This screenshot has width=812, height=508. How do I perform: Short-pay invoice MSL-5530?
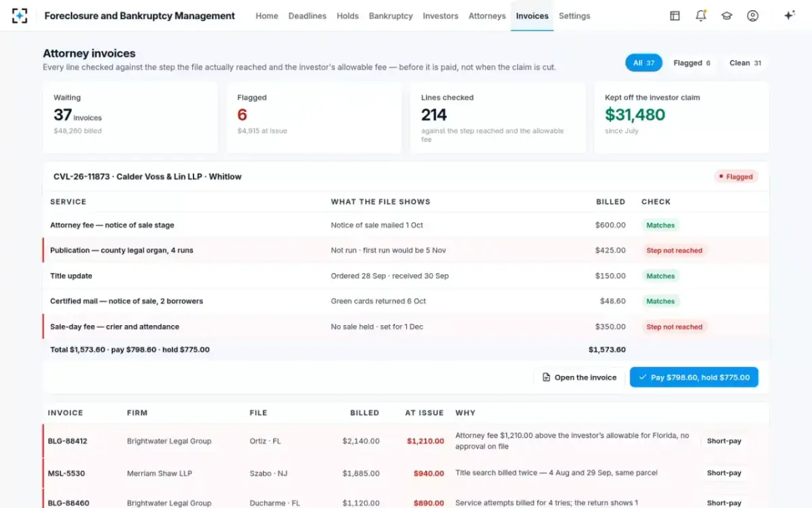[x=724, y=473]
